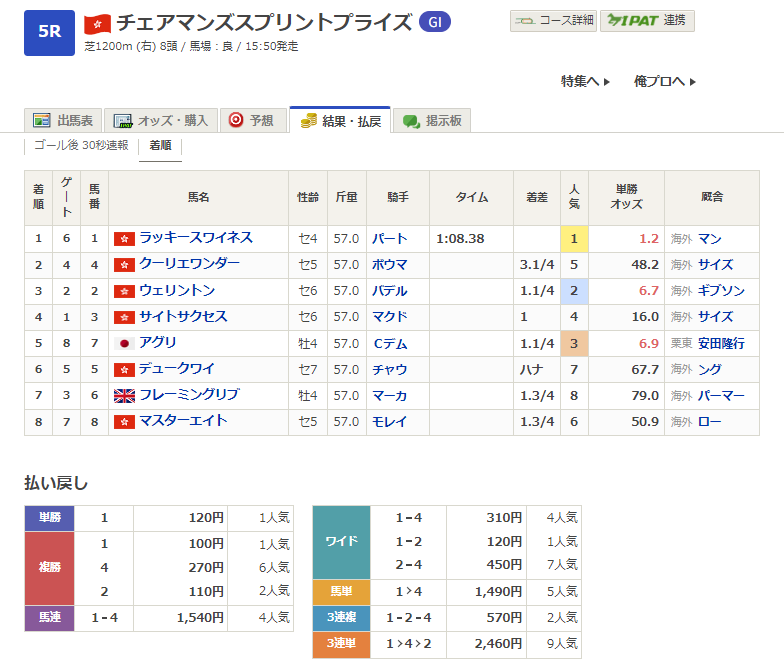Image resolution: width=784 pixels, height=665 pixels.
Task: Click the UK flag next to フレーミングリブ
Action: [x=124, y=395]
